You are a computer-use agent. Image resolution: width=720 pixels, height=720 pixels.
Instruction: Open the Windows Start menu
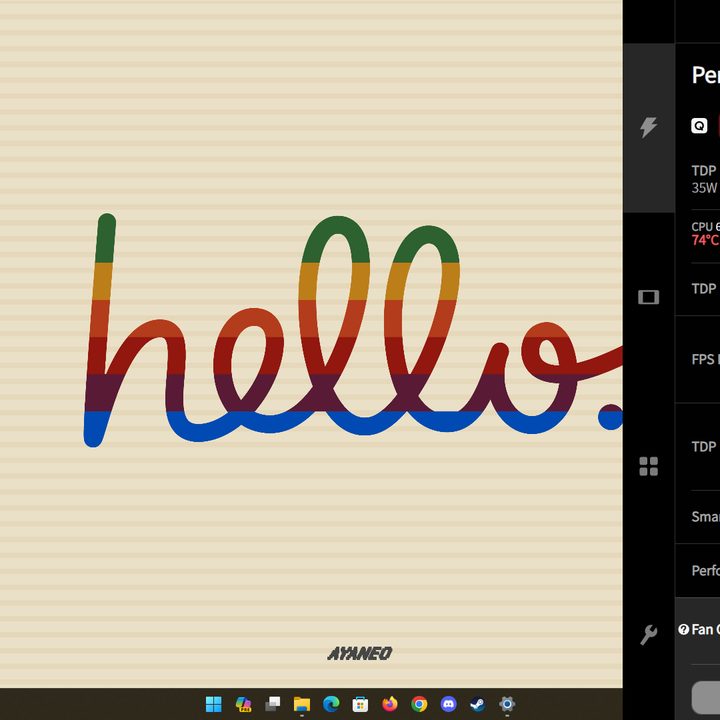point(214,704)
